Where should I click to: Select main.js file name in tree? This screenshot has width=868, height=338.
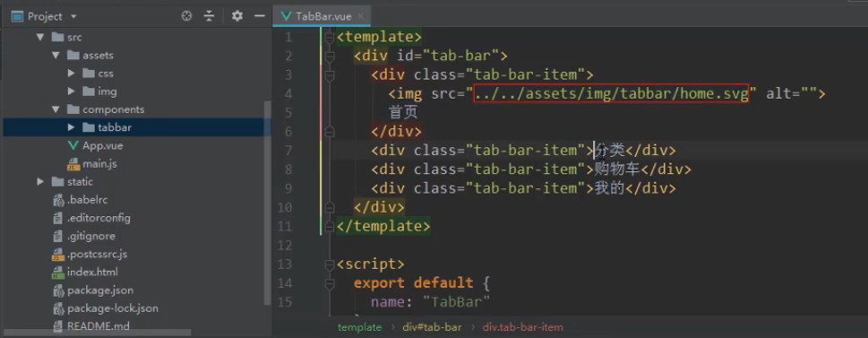point(99,164)
